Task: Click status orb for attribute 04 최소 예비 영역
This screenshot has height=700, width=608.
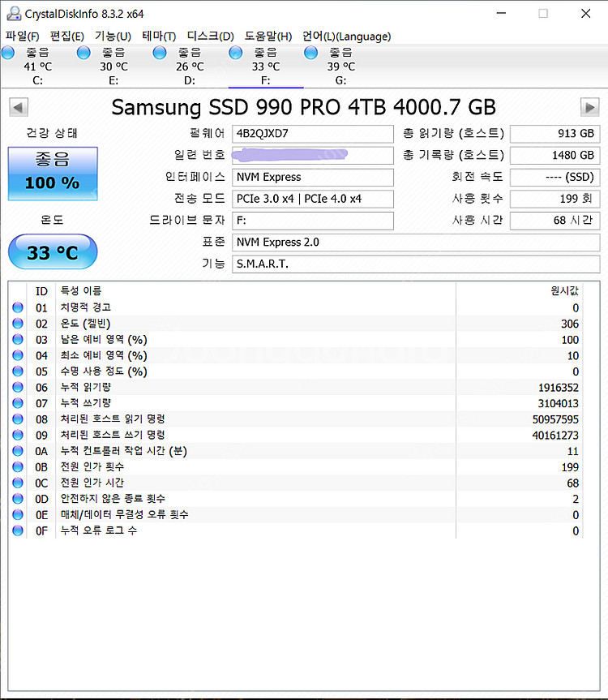Action: point(18,355)
